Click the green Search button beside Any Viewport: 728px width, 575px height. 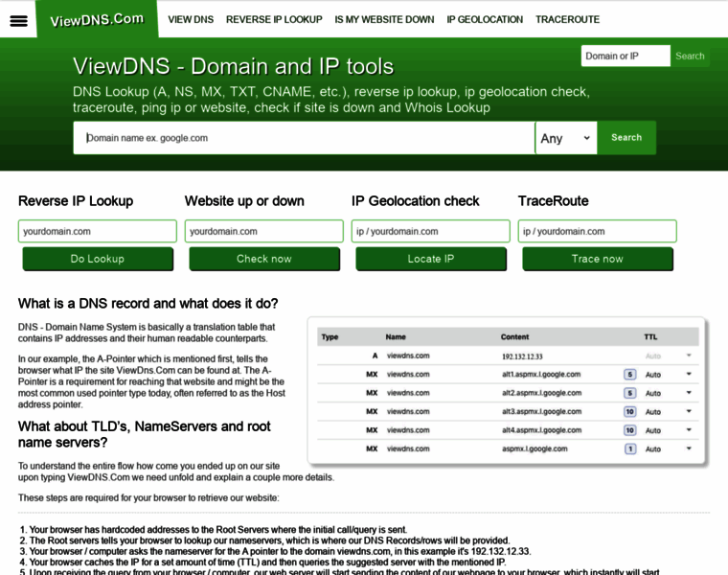tap(626, 137)
